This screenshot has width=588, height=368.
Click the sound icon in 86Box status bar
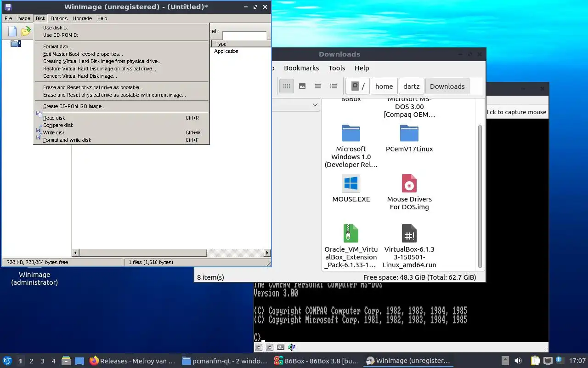point(292,347)
